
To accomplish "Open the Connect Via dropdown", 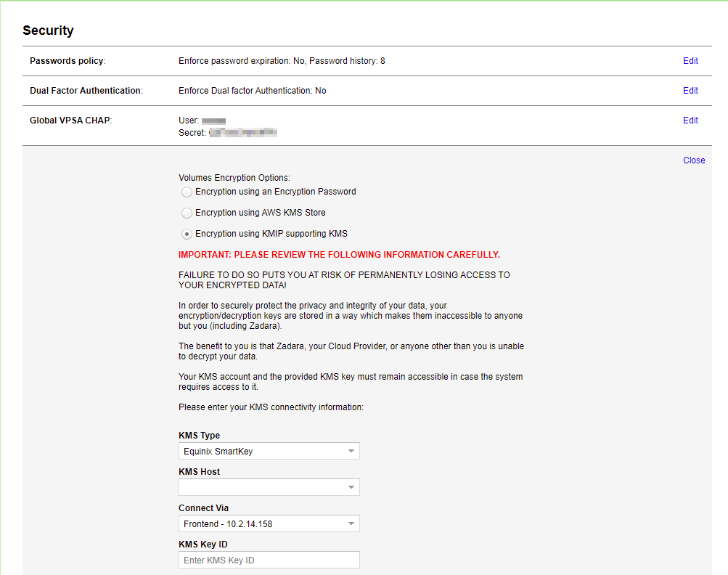I will point(269,523).
